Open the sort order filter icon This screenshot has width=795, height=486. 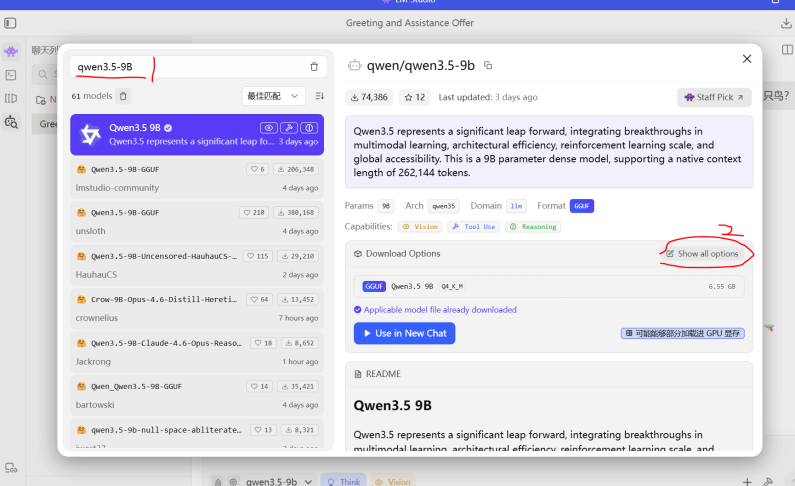[x=319, y=96]
